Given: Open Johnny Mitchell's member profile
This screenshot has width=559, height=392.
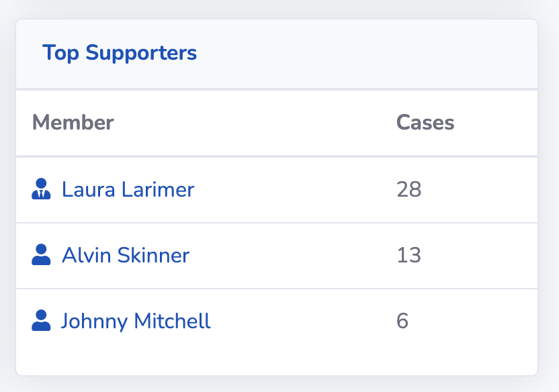Looking at the screenshot, I should [x=136, y=321].
